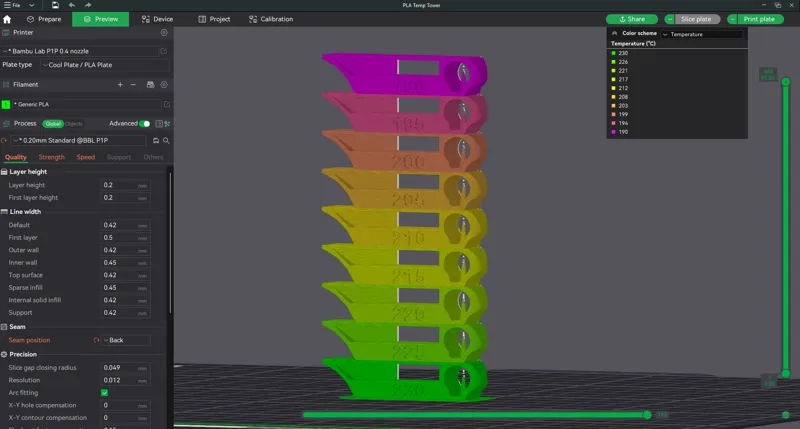Search process settings with magnifier icon
Screen dimensions: 800x429
click(166, 140)
